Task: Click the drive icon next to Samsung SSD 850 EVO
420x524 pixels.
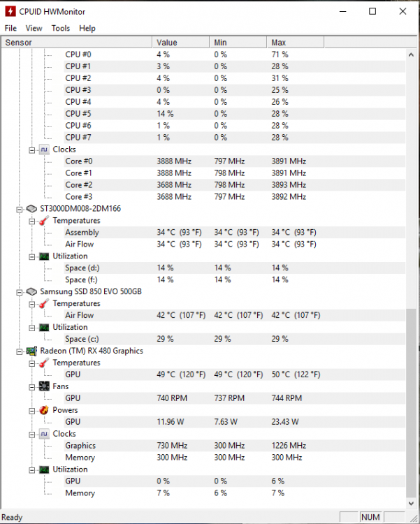Action: pyautogui.click(x=31, y=292)
